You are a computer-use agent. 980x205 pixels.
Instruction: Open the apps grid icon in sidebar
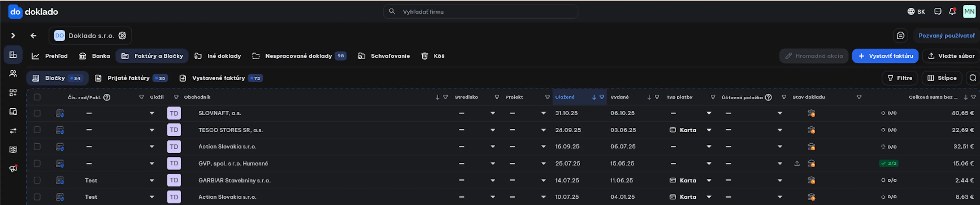pos(13,93)
